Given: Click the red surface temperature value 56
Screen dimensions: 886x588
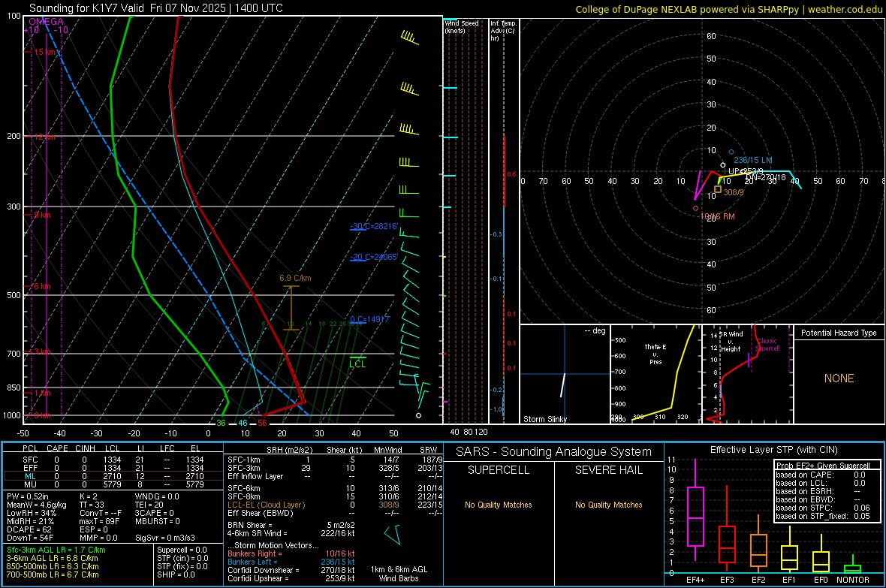Looking at the screenshot, I should [262, 423].
